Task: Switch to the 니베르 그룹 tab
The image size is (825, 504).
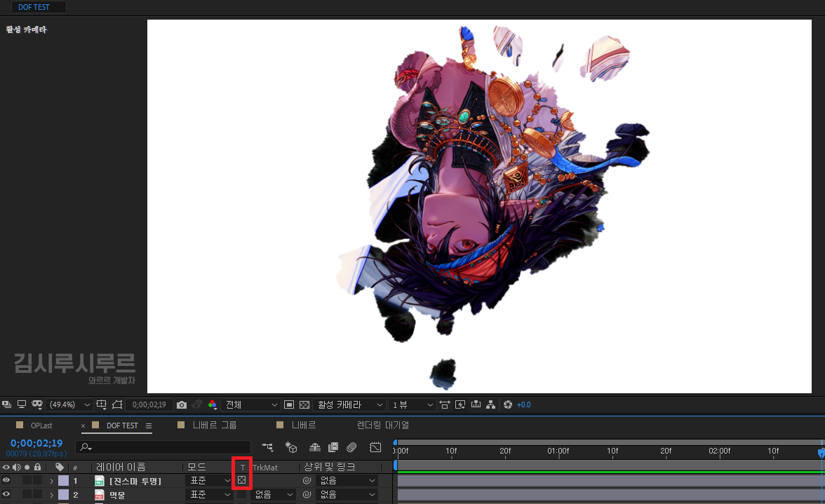Action: (214, 425)
